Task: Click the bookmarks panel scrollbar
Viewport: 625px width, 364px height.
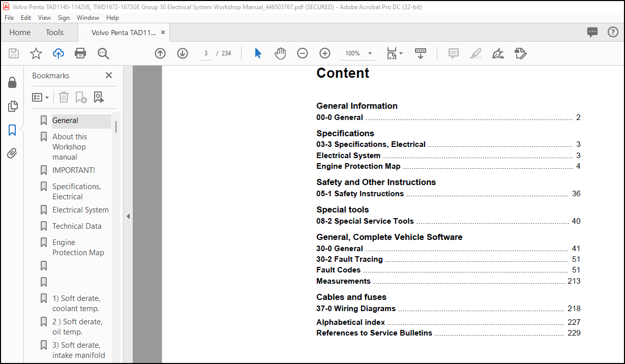Action: 116,127
